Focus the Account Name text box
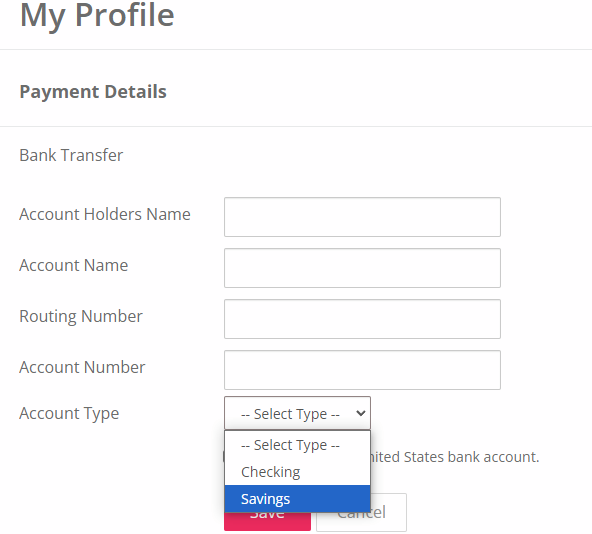 [x=362, y=268]
